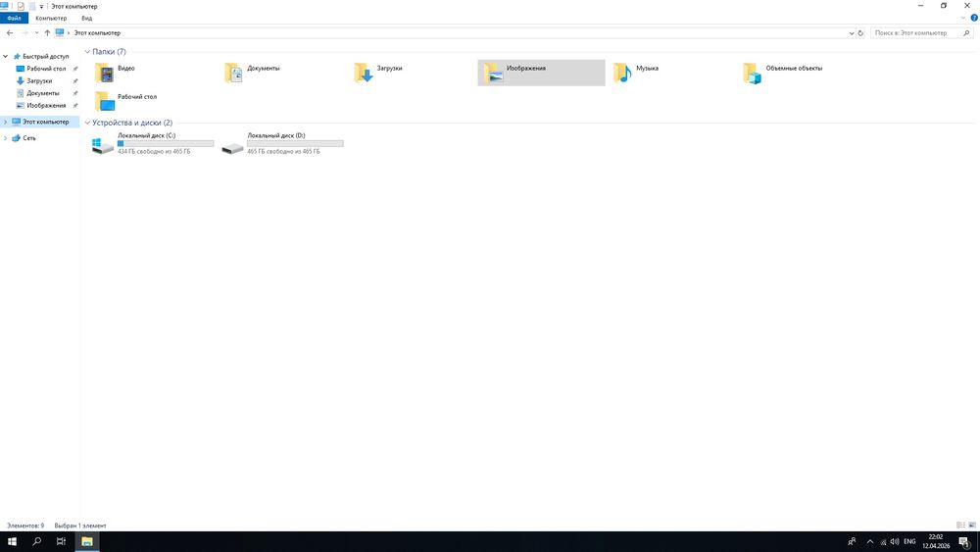
Task: Click the Properties quick access icon
Action: (21, 6)
